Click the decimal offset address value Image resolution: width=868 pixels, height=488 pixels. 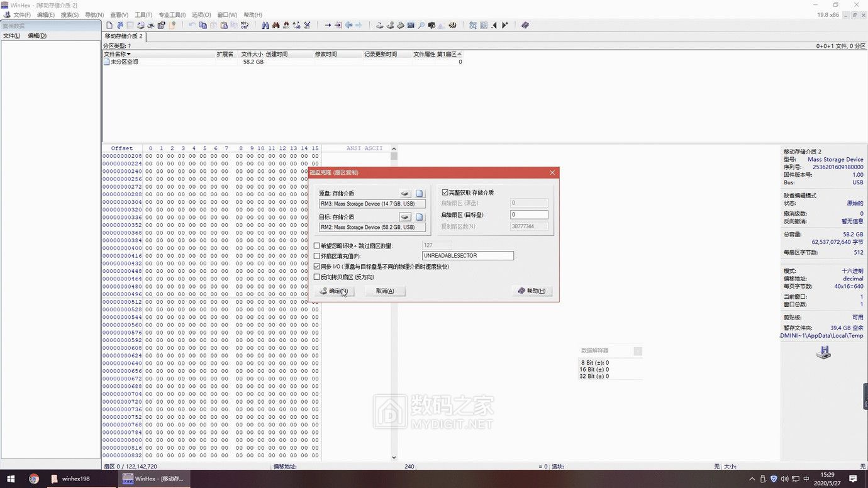coord(853,279)
